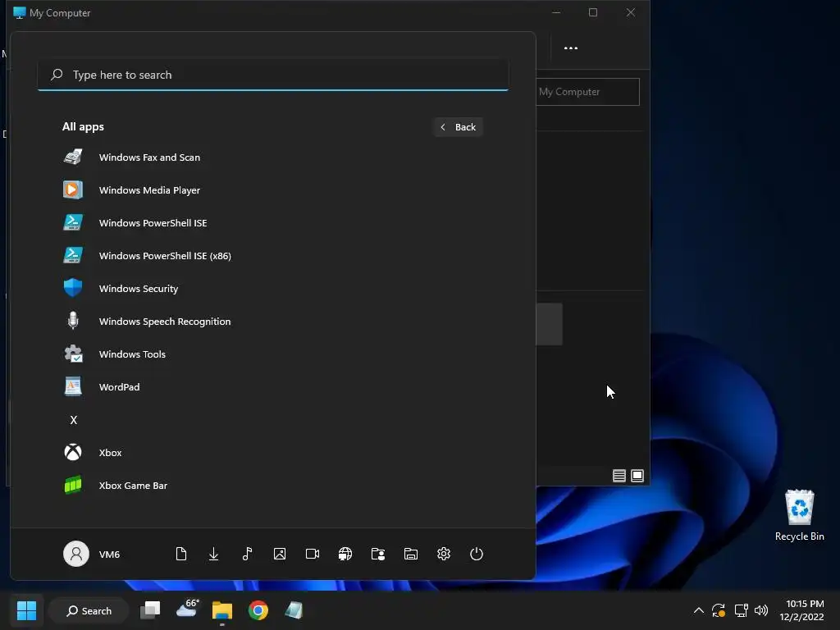Open taskbar Search box
The width and height of the screenshot is (840, 630).
[x=89, y=610]
